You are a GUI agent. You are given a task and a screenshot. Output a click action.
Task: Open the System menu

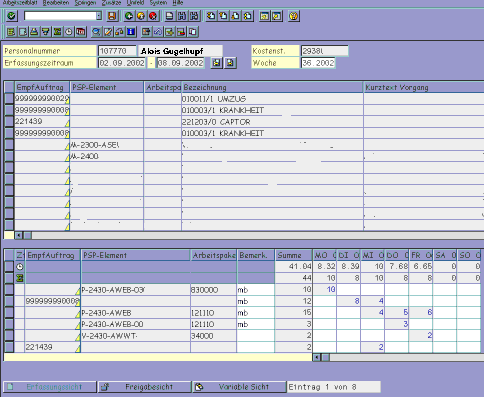158,3
